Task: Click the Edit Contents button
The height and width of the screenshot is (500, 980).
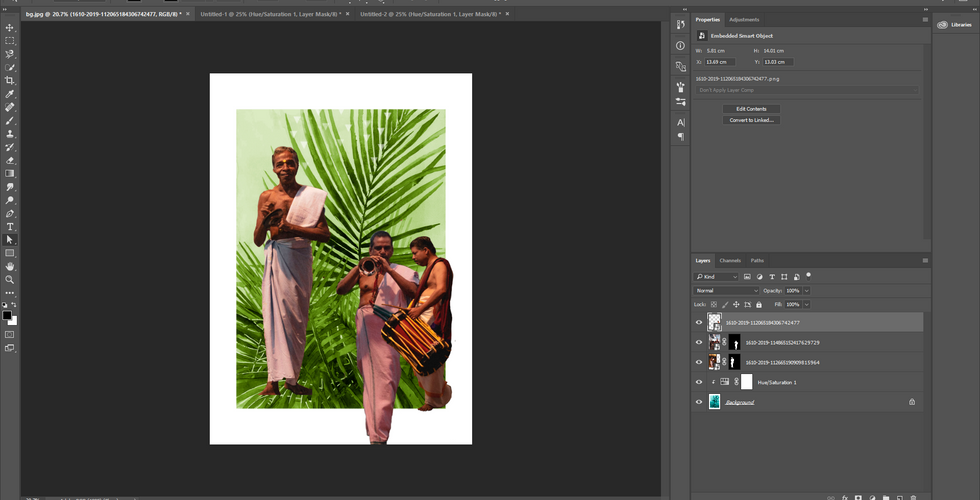Action: (x=751, y=108)
